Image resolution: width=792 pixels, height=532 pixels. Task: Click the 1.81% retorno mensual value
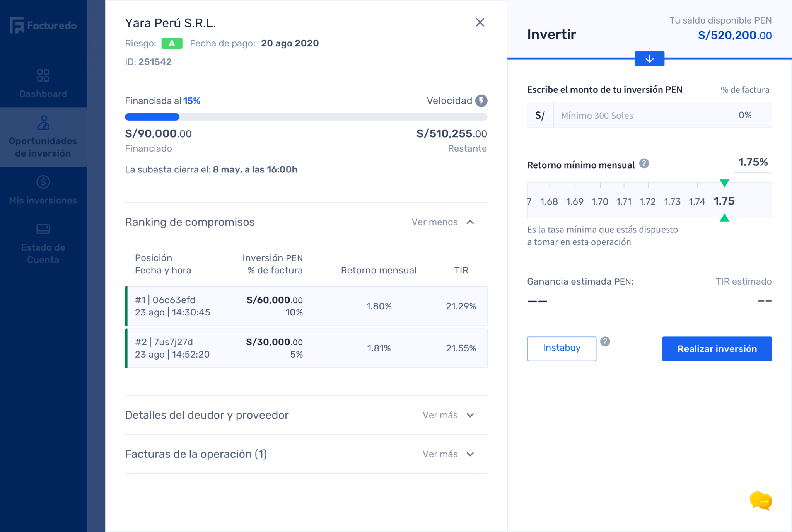tap(379, 348)
